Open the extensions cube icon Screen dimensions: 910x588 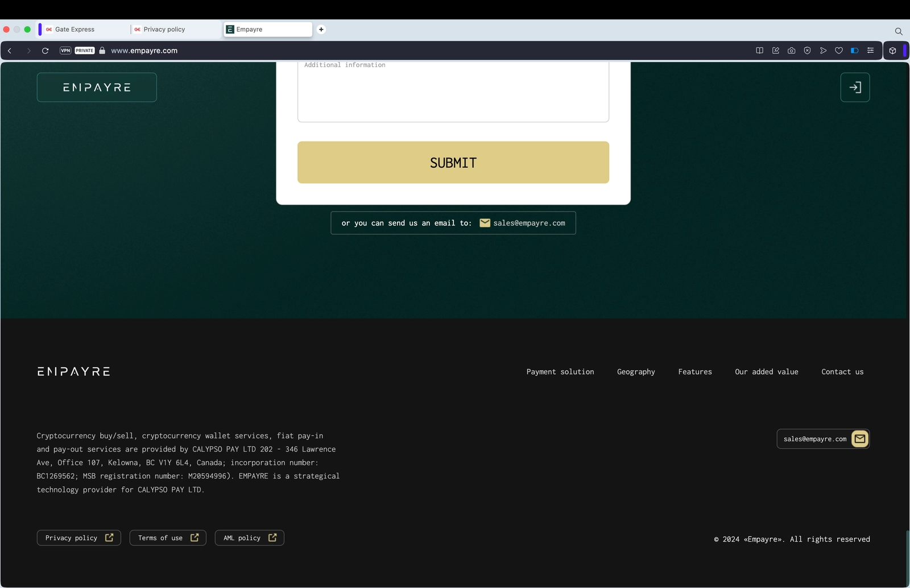(x=893, y=50)
